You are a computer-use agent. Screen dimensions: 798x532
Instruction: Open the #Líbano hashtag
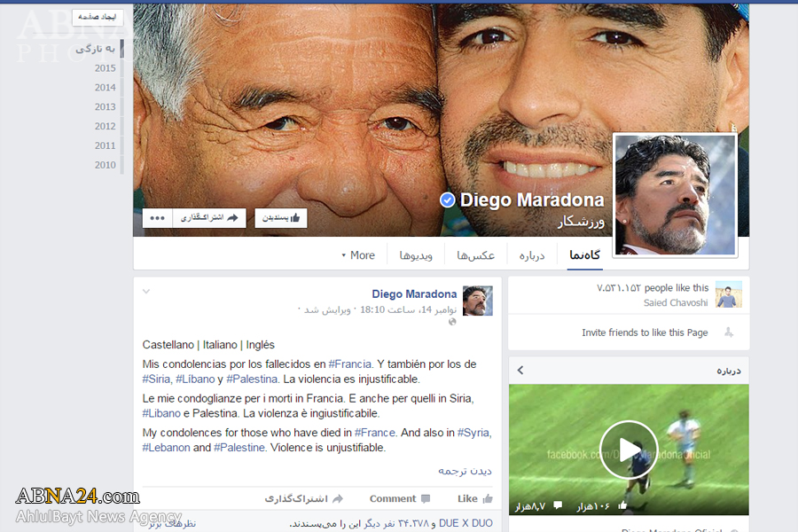coord(195,379)
